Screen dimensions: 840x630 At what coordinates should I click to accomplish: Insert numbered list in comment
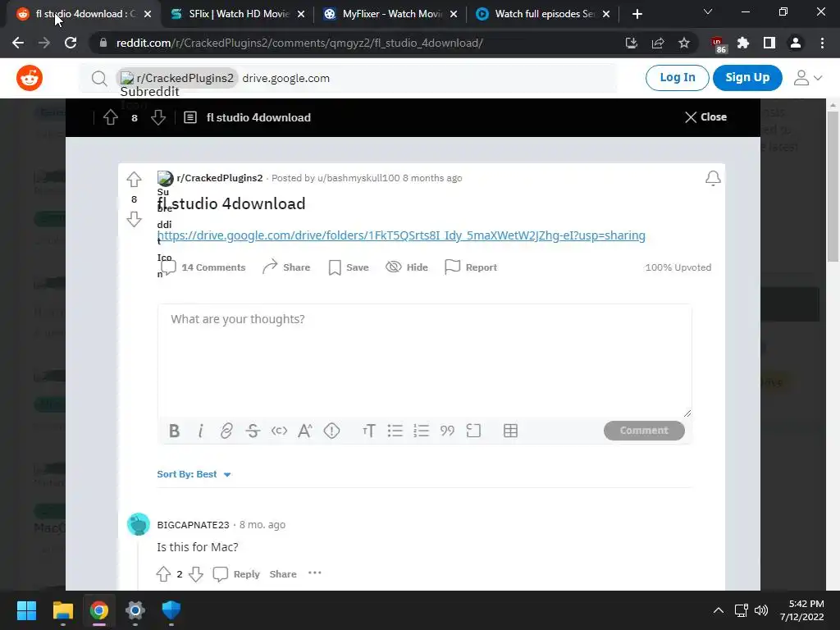pyautogui.click(x=421, y=431)
